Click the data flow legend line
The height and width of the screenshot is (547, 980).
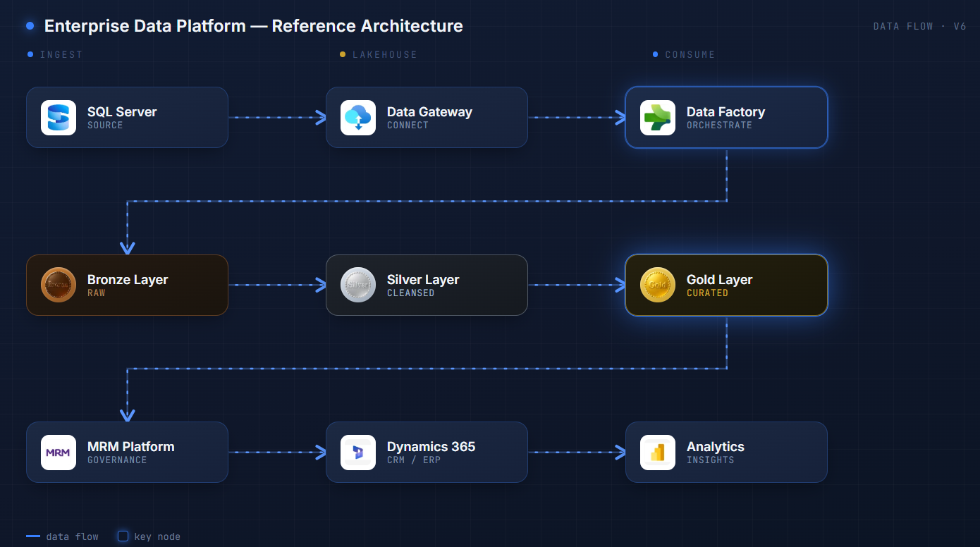pos(33,536)
